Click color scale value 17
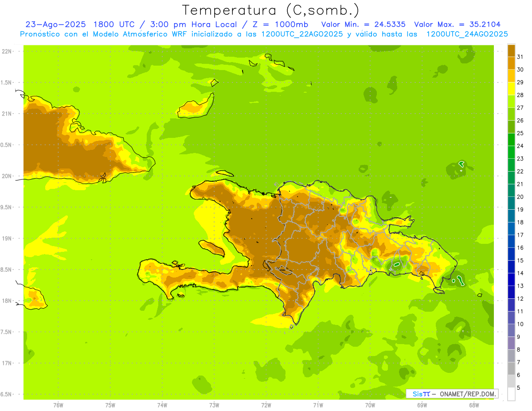 tap(520, 235)
